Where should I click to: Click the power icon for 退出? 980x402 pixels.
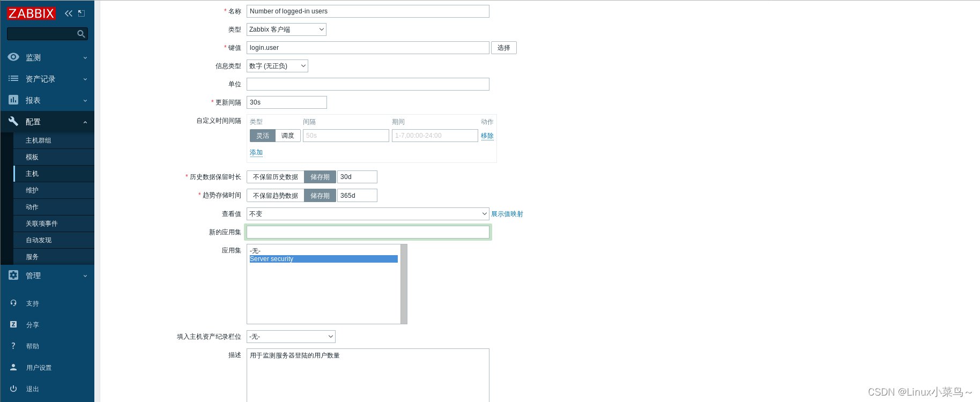(x=13, y=389)
